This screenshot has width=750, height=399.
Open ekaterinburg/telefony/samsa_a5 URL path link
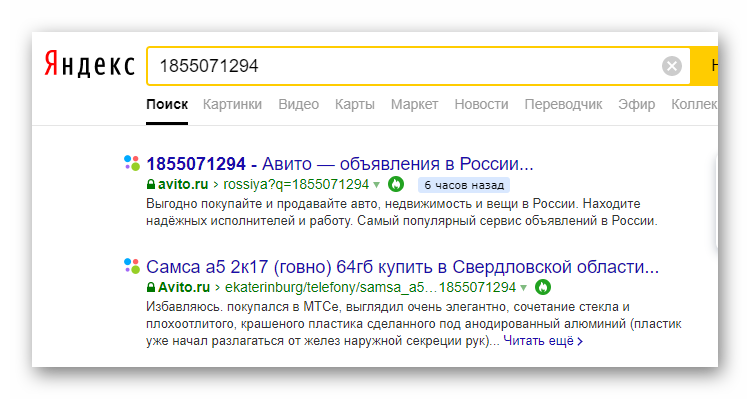370,287
